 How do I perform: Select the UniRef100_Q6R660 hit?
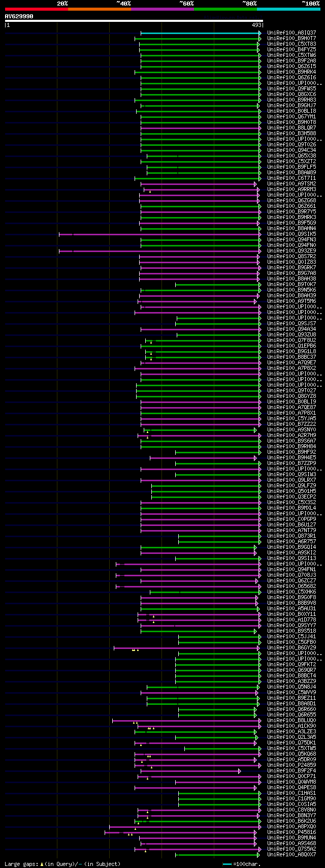click(x=291, y=709)
